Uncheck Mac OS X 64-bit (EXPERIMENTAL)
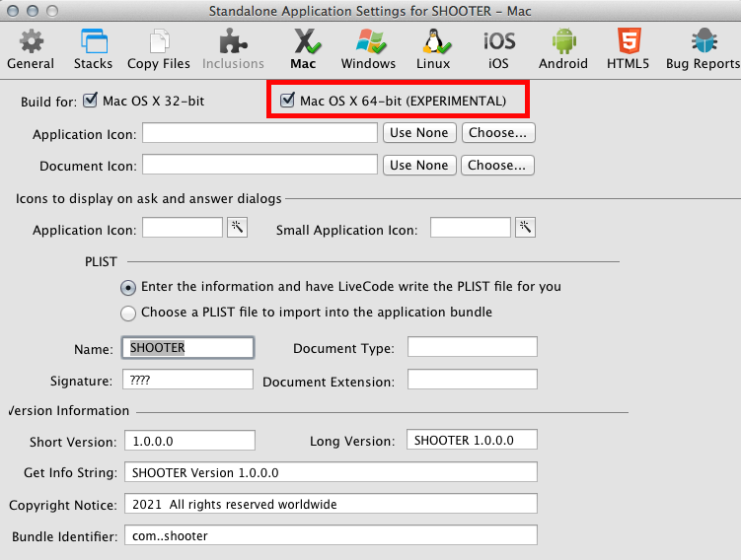Image resolution: width=741 pixels, height=560 pixels. click(288, 101)
